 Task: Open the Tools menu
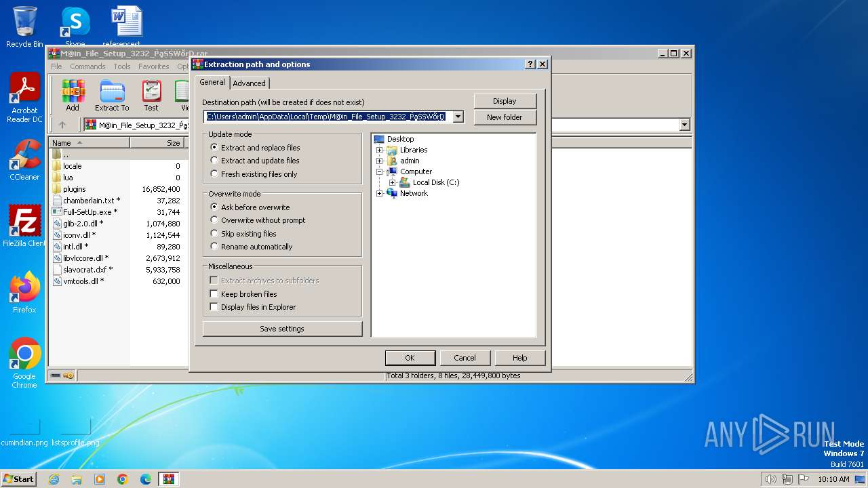(122, 66)
